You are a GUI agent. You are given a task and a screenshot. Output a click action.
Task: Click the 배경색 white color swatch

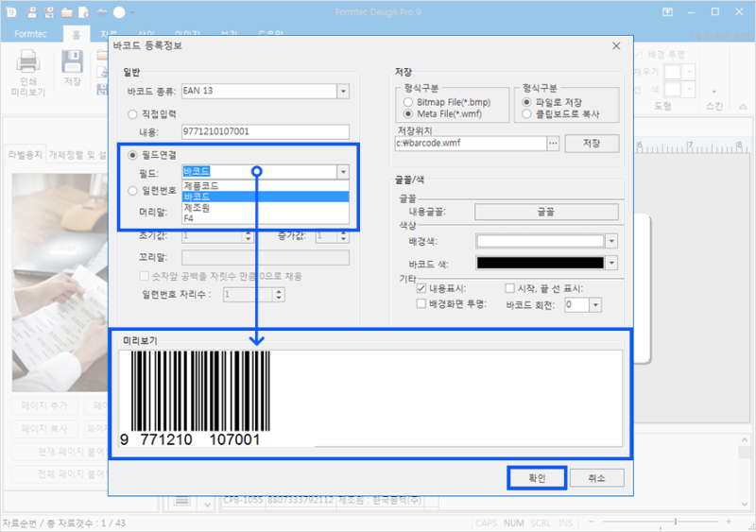tap(540, 241)
